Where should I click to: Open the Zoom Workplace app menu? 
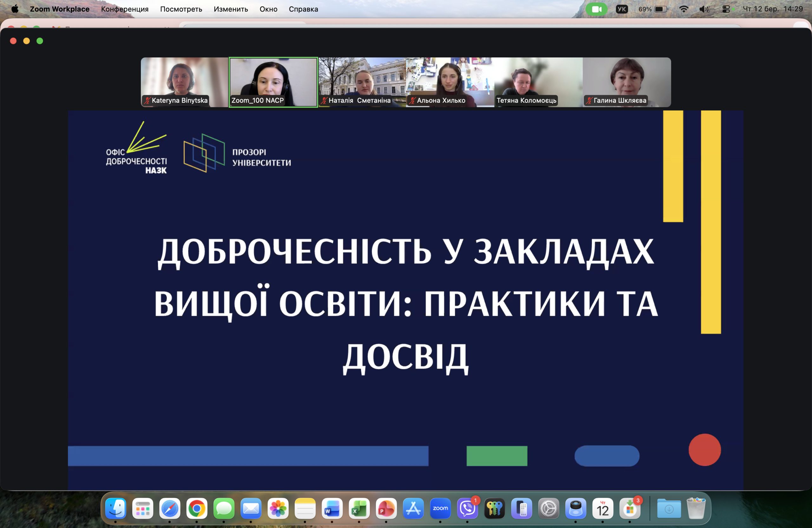(60, 9)
